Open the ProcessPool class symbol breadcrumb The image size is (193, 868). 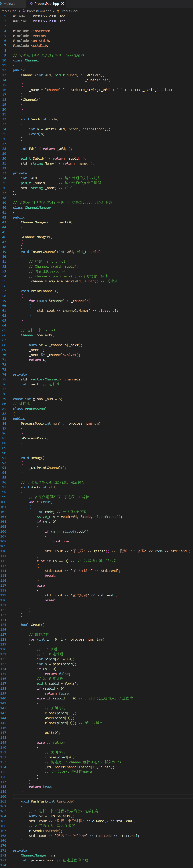tap(69, 11)
